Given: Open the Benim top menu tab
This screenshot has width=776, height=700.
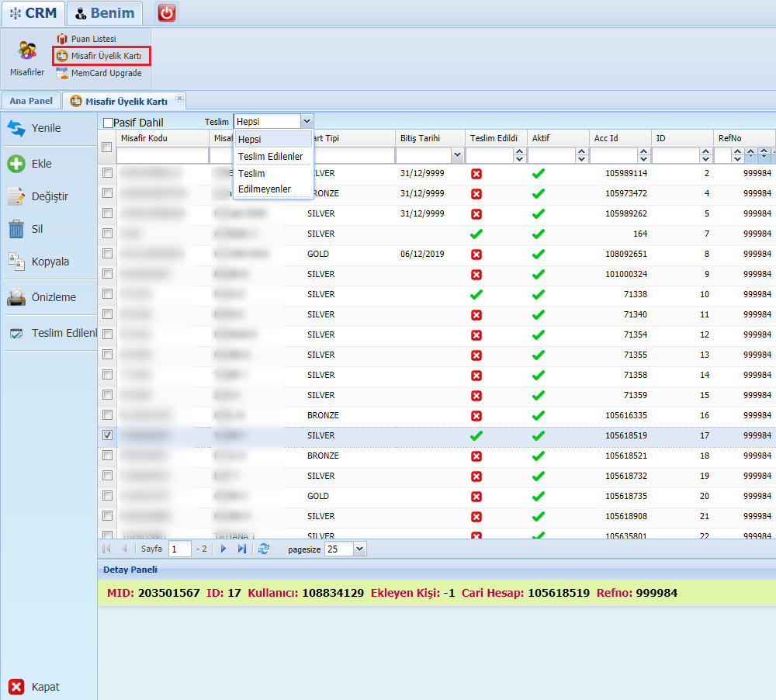Looking at the screenshot, I should click(105, 13).
